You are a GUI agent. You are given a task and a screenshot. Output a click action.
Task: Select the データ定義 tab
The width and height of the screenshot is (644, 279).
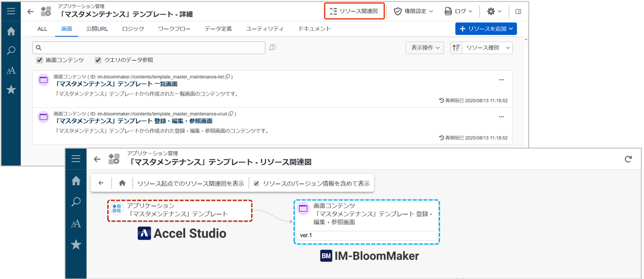coord(218,29)
